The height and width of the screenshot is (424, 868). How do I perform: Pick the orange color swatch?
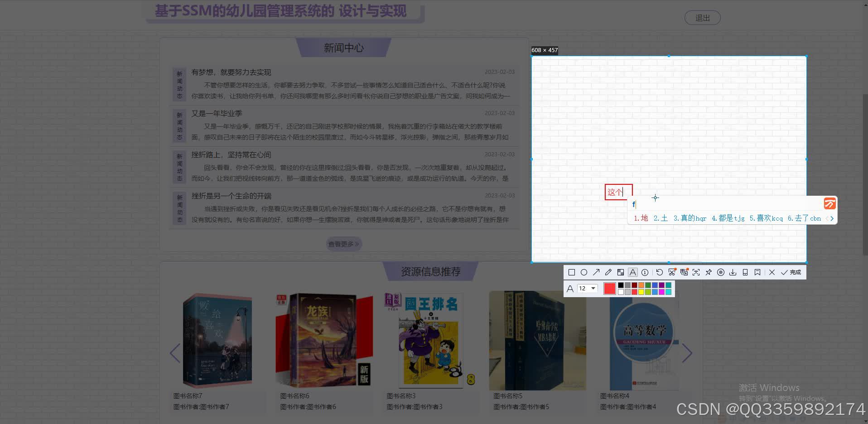641,285
